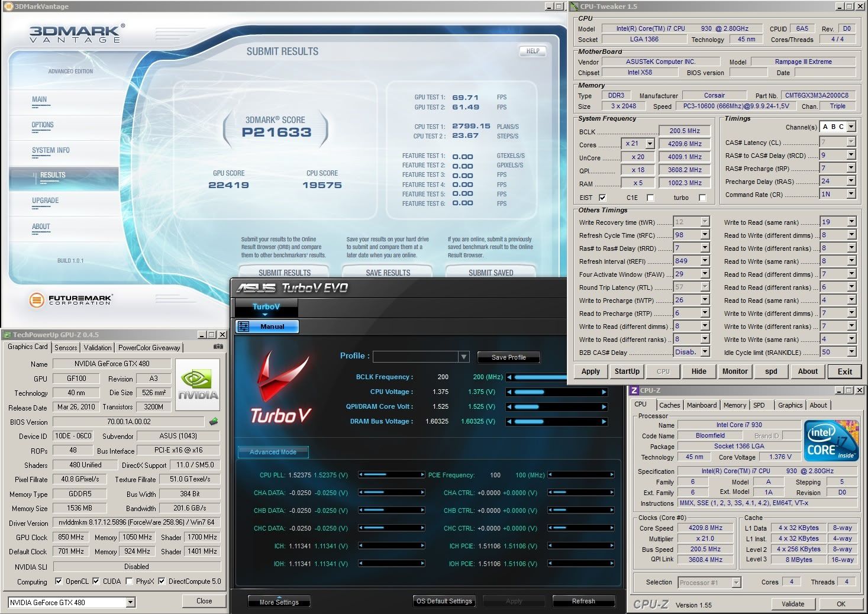868x614 pixels.
Task: Expand the TurboV Profile dropdown
Action: (x=464, y=357)
